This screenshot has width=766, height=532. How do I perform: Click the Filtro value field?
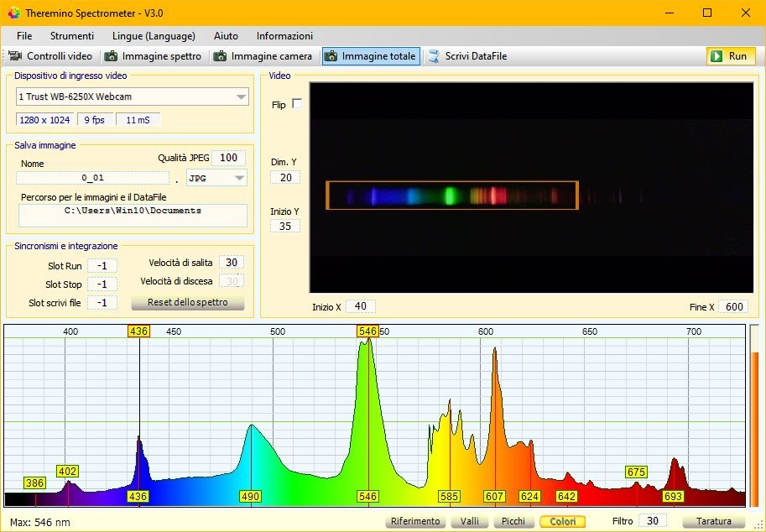coord(651,521)
